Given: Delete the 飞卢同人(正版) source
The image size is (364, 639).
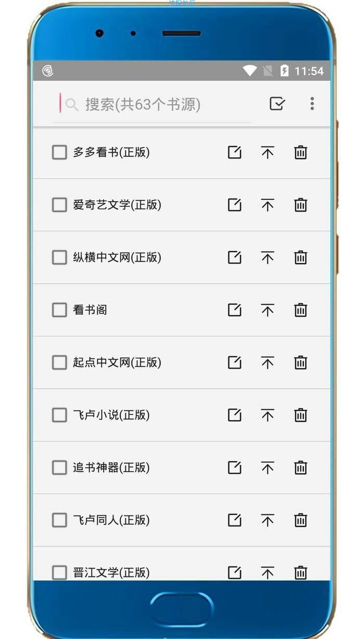Looking at the screenshot, I should click(x=300, y=520).
